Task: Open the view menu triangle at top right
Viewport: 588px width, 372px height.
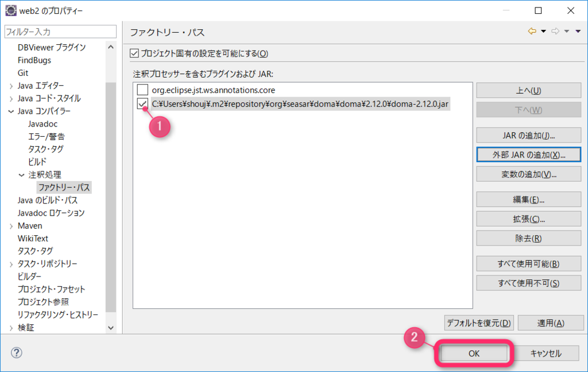Action: (x=579, y=32)
